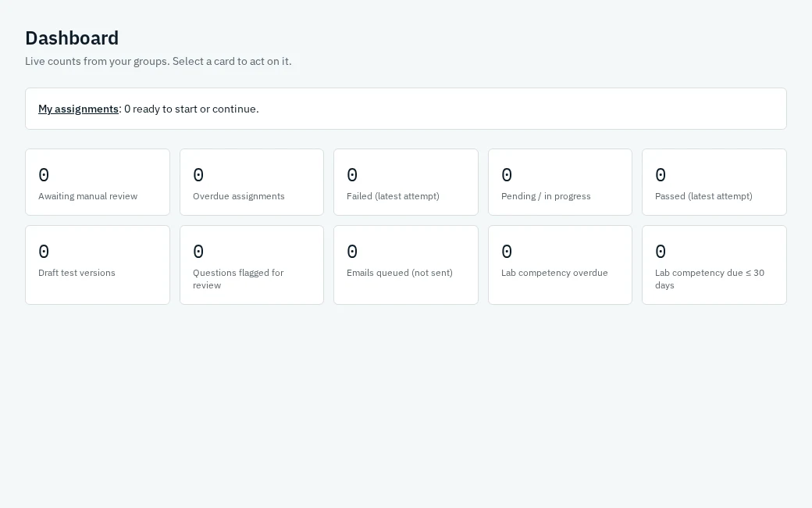Select the Passed (latest attempt) card

pos(714,182)
